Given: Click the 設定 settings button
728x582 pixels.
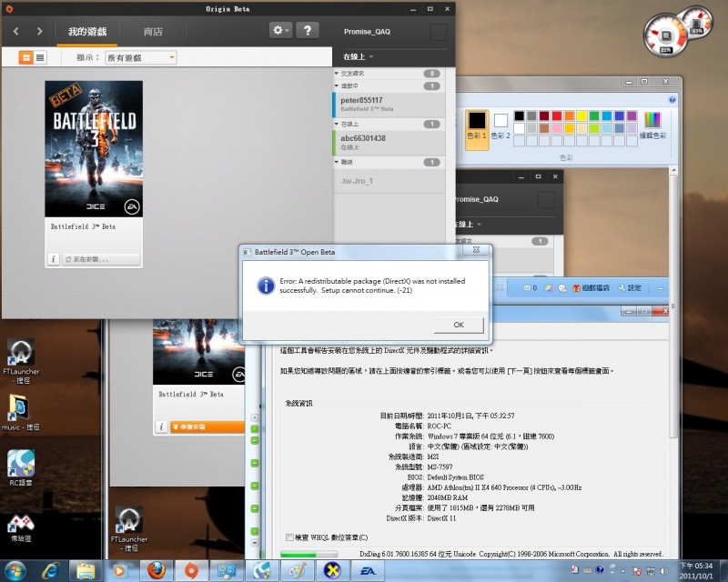Looking at the screenshot, I should 629,287.
